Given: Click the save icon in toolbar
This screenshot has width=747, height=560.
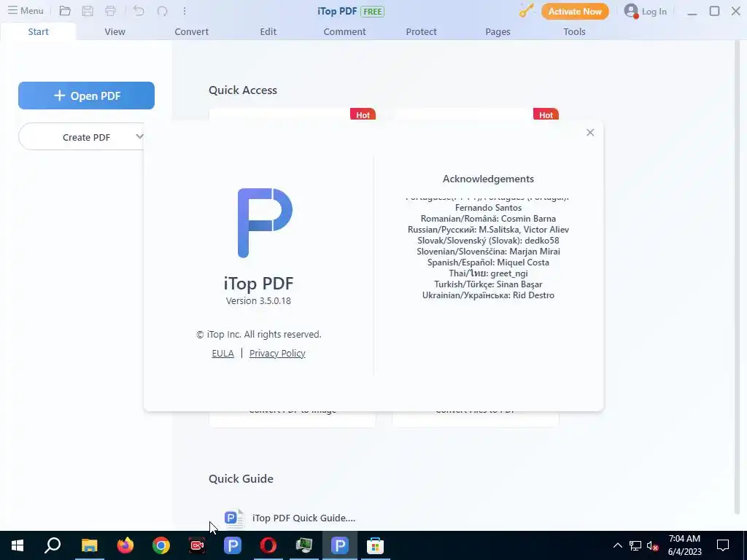Looking at the screenshot, I should click(88, 10).
